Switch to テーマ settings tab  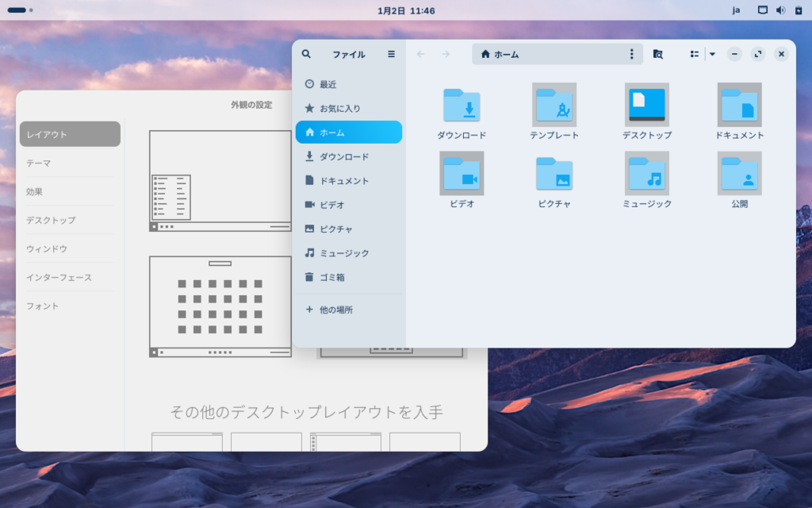[x=38, y=163]
